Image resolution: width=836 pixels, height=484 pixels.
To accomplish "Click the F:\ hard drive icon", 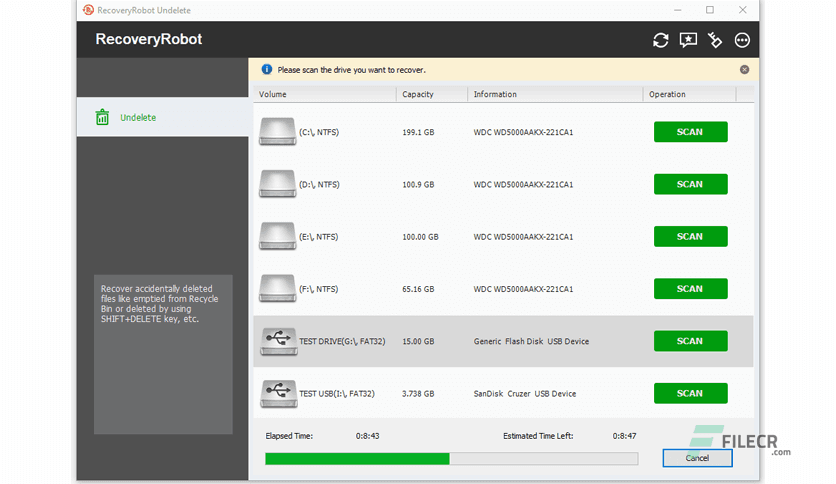I will (x=277, y=288).
